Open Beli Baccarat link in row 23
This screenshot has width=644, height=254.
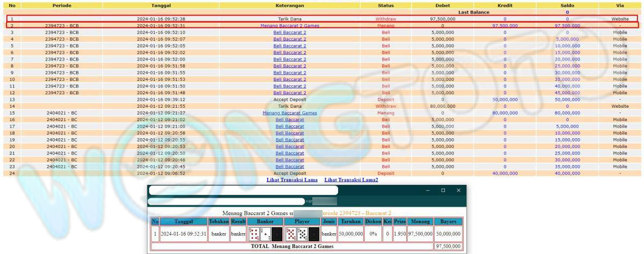coord(290,167)
